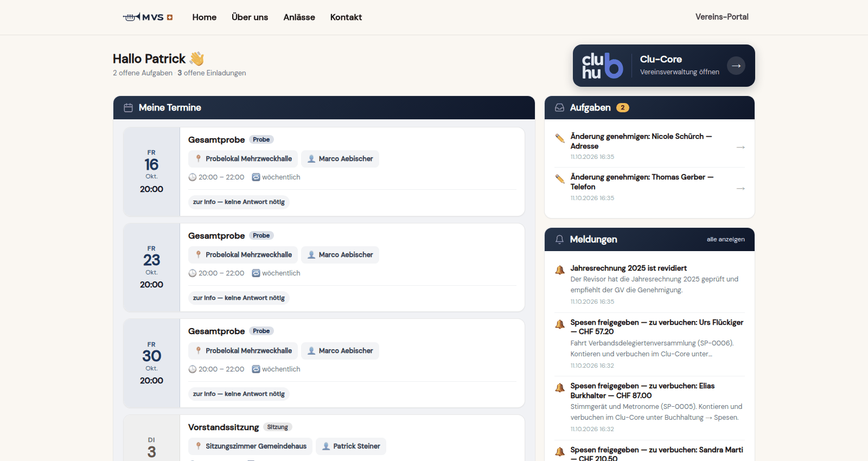Open the Gesamtprobe title on 16 Okt.
Screen dimensions: 868x461
(216, 140)
